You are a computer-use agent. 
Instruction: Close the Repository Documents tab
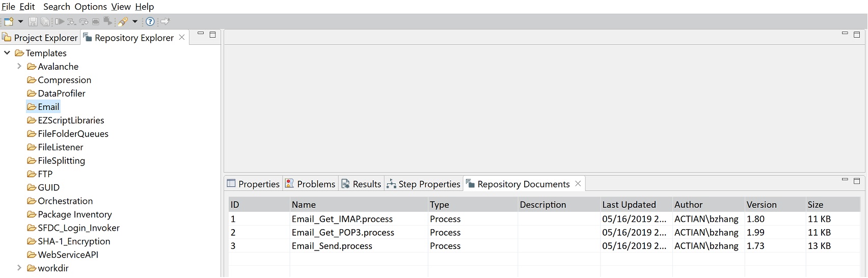[x=578, y=184]
